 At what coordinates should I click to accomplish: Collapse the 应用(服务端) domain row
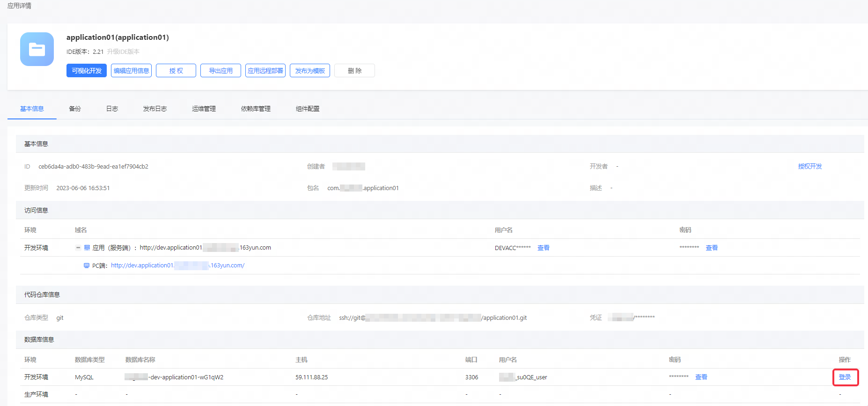(x=78, y=248)
